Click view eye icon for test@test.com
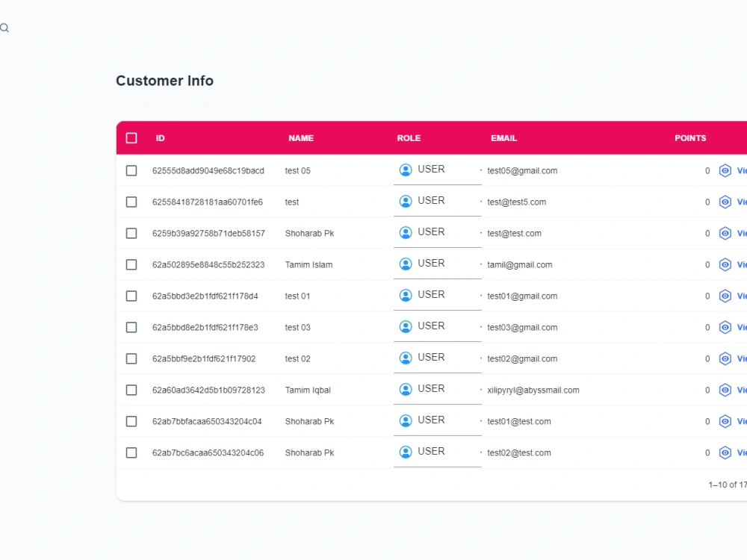 tap(725, 233)
